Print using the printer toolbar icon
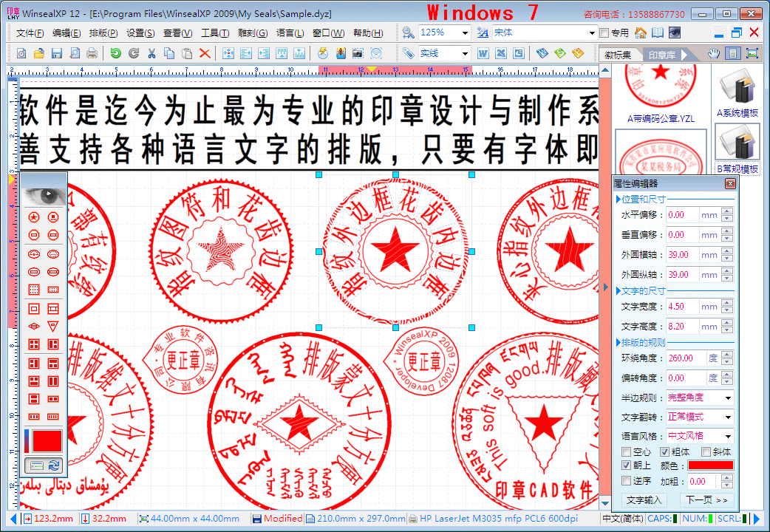The image size is (770, 532). 92,53
